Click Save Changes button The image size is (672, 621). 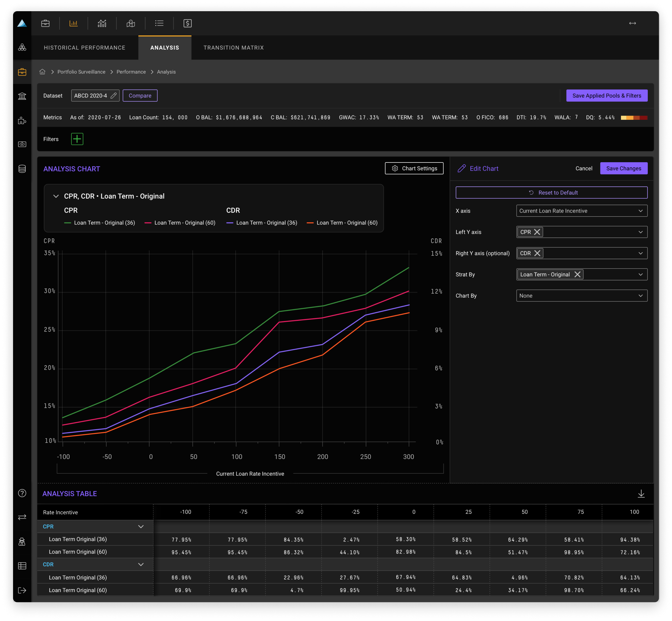pyautogui.click(x=624, y=168)
